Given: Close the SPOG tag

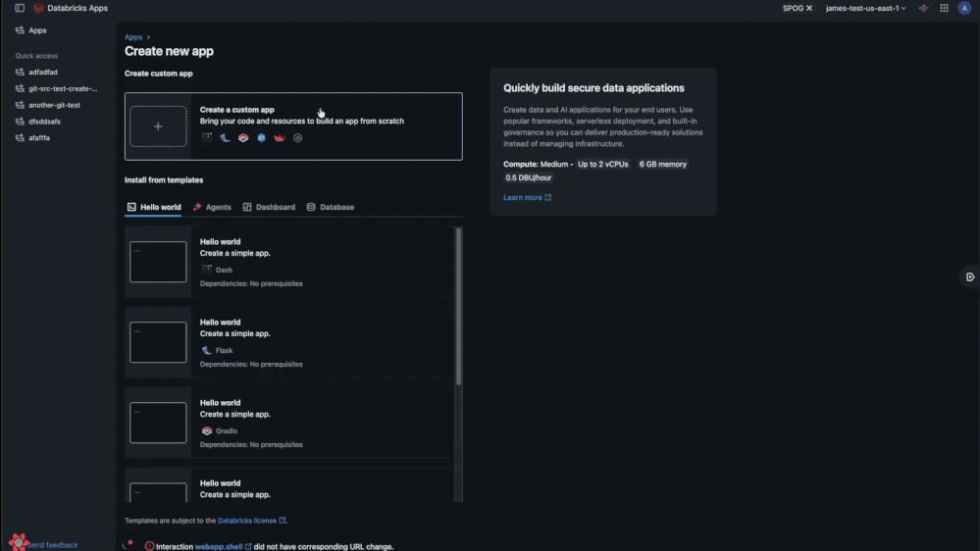Looking at the screenshot, I should click(809, 8).
